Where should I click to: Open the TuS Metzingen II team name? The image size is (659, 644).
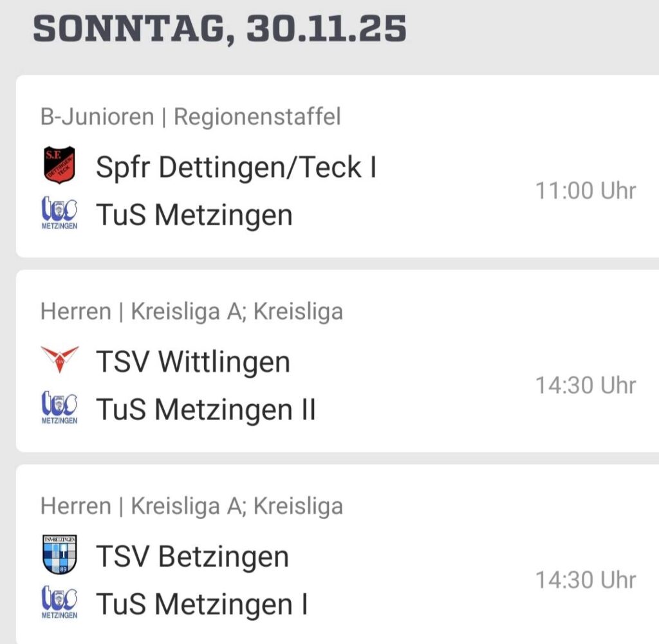coord(205,410)
